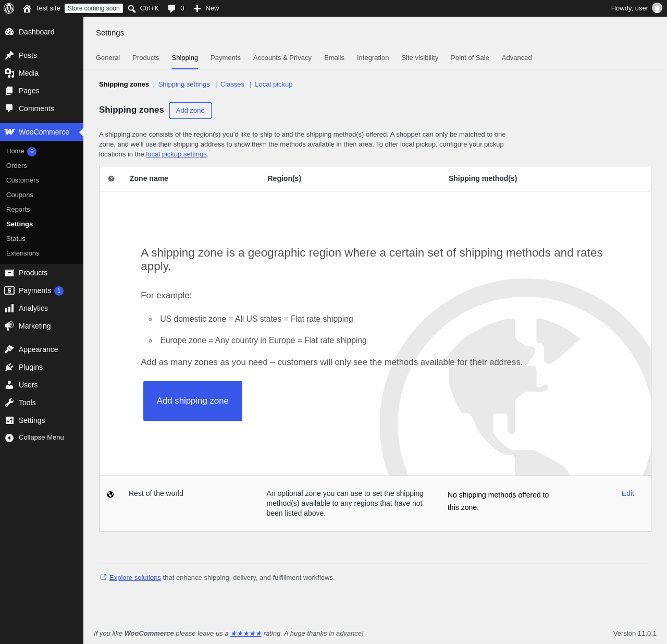
Task: Click the Shipping method(s) column header
Action: 483,178
